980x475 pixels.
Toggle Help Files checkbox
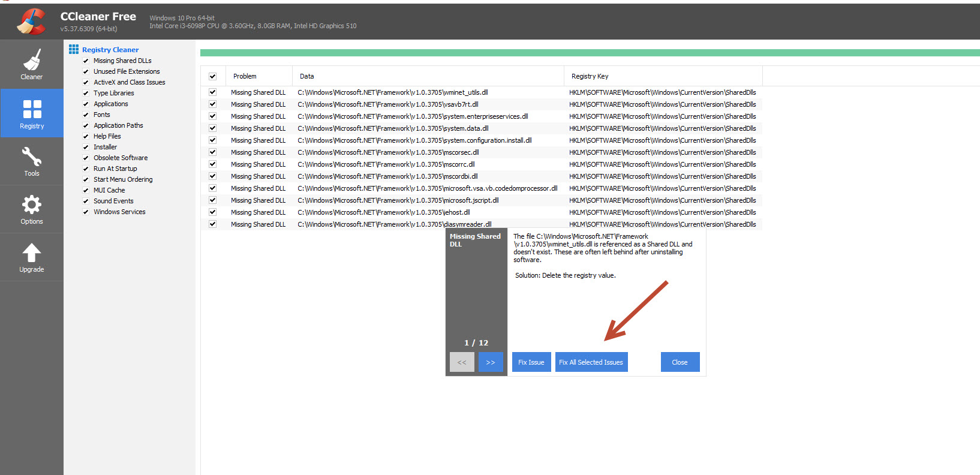coord(86,136)
